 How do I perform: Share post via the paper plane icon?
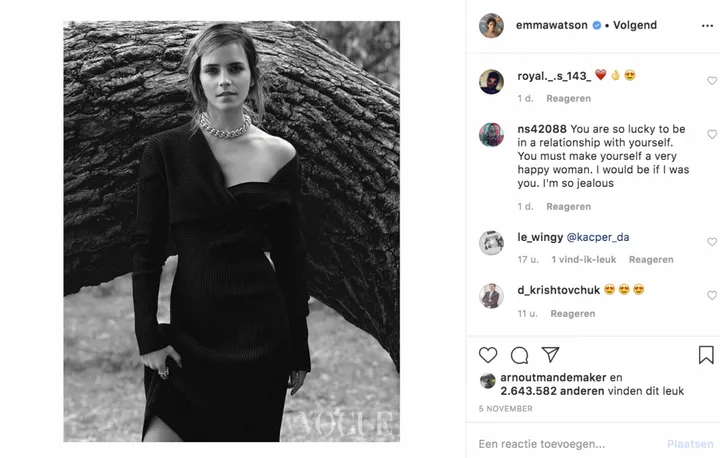tap(550, 355)
